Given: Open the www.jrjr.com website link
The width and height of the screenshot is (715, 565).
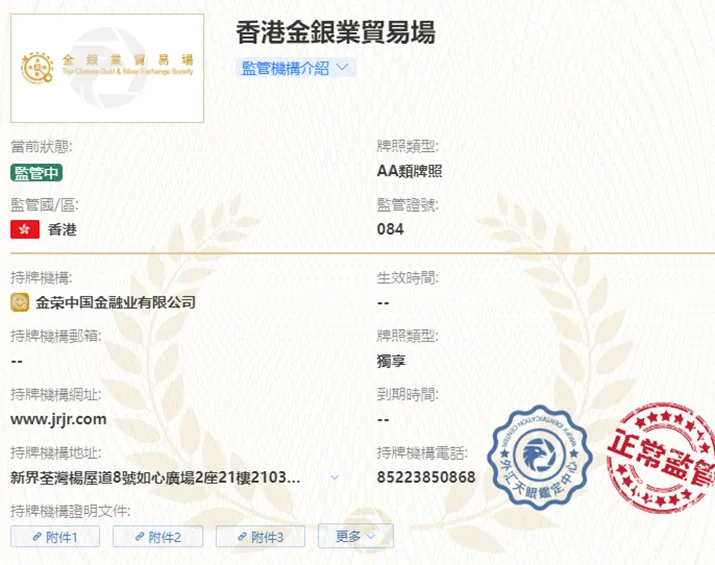Looking at the screenshot, I should [58, 419].
